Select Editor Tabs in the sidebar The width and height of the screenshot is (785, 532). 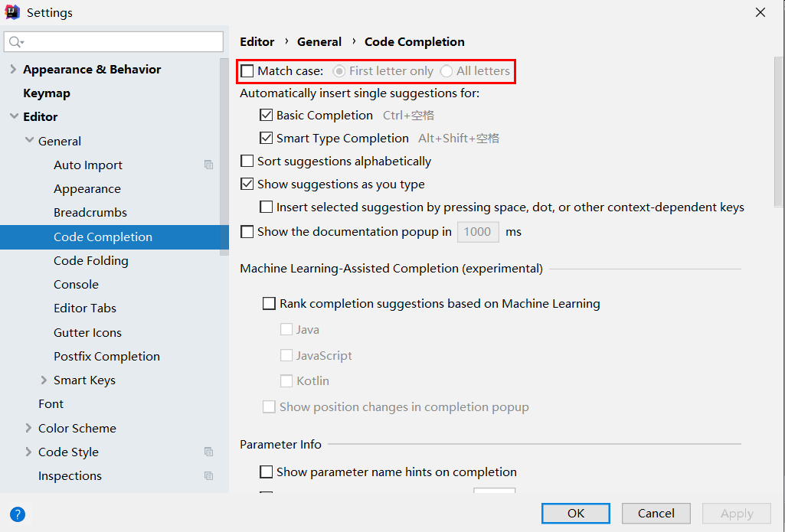(x=85, y=308)
